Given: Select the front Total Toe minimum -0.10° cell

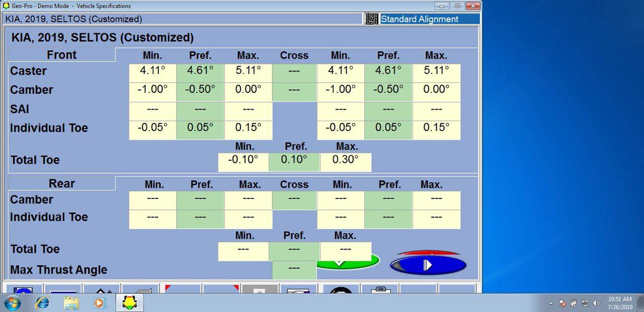Looking at the screenshot, I should point(243,162).
